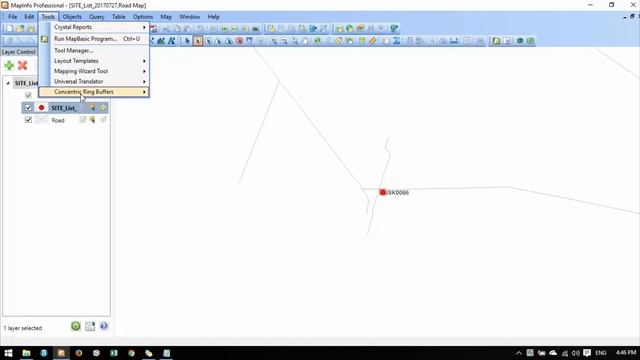Image resolution: width=640 pixels, height=360 pixels.
Task: Select the highlighted SITE_List_ layer name
Action: pos(64,108)
